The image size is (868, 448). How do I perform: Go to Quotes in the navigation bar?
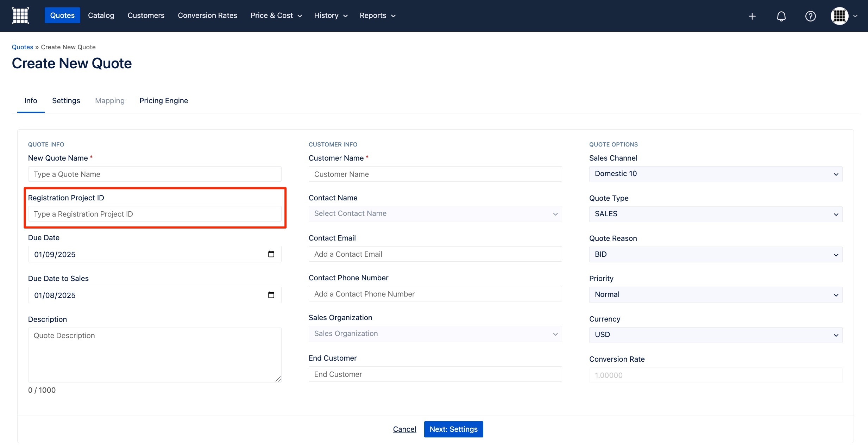pos(62,15)
